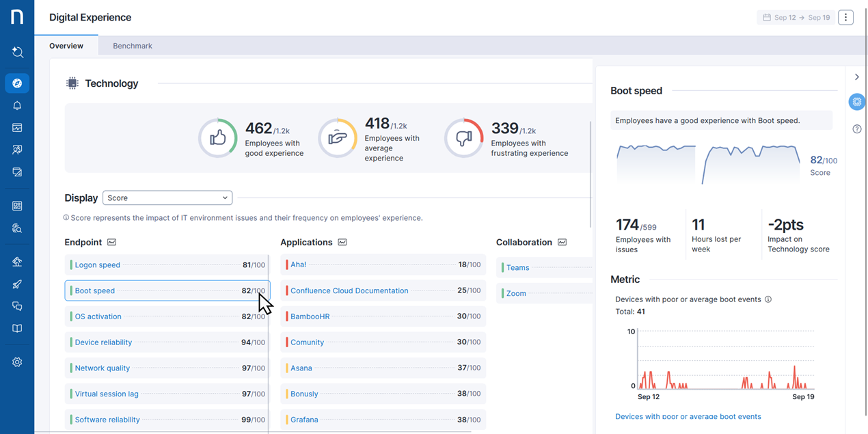
Task: Click the Devices with poor boot events link
Action: tap(688, 416)
